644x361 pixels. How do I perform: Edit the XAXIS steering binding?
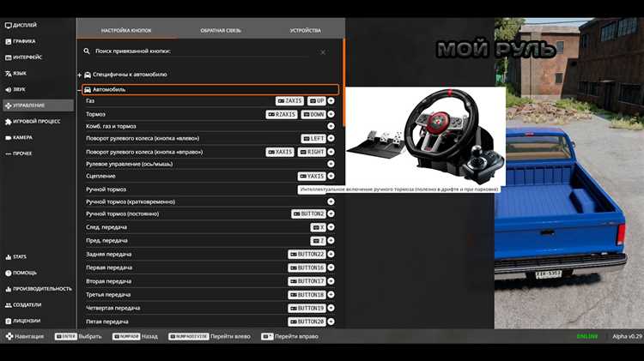coord(280,152)
